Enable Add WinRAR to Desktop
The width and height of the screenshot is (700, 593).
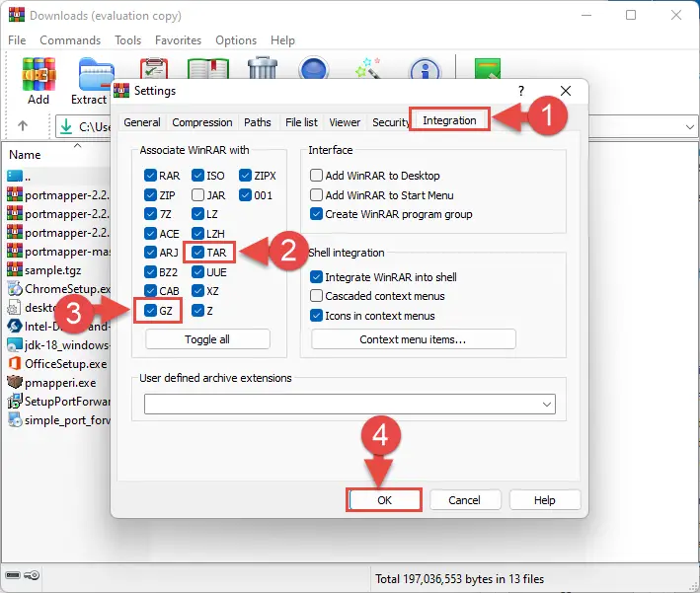316,176
